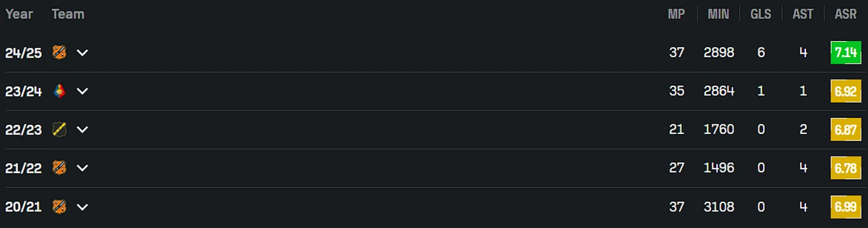Click the 6.78 rating badge
Screen dimensions: 868x228
(845, 168)
